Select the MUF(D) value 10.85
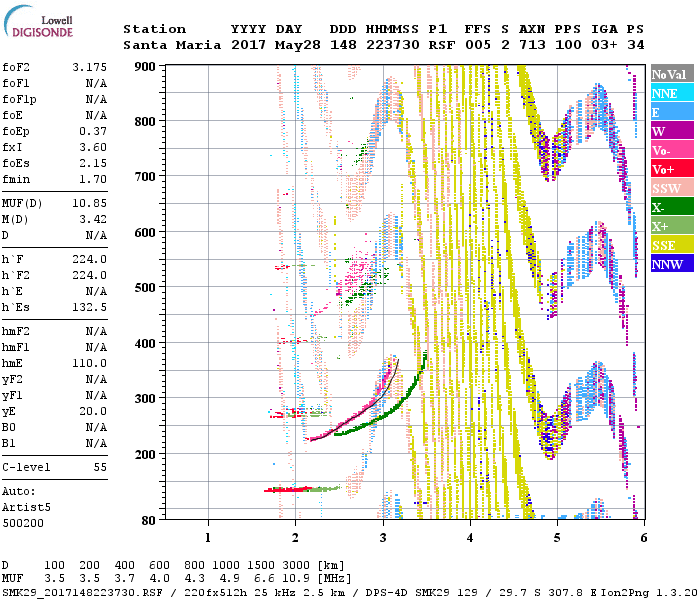The image size is (700, 600). coord(89,204)
